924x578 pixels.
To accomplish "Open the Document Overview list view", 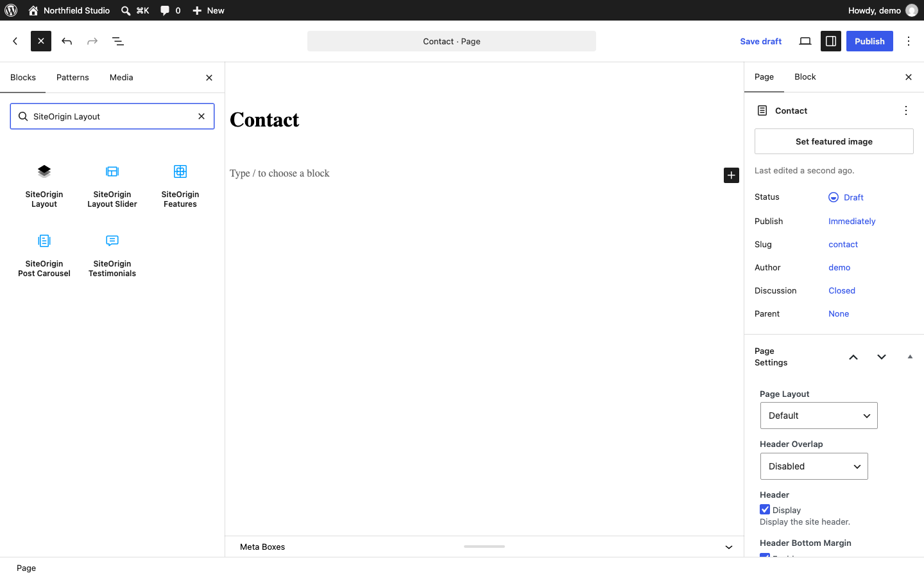I will point(118,41).
